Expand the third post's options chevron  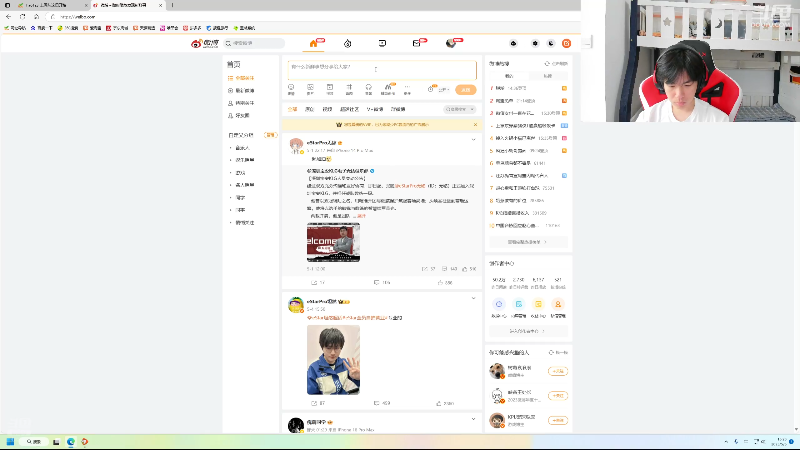(x=473, y=419)
